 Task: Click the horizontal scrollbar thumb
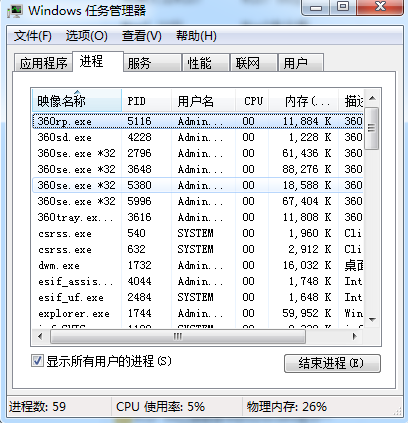pos(178,336)
